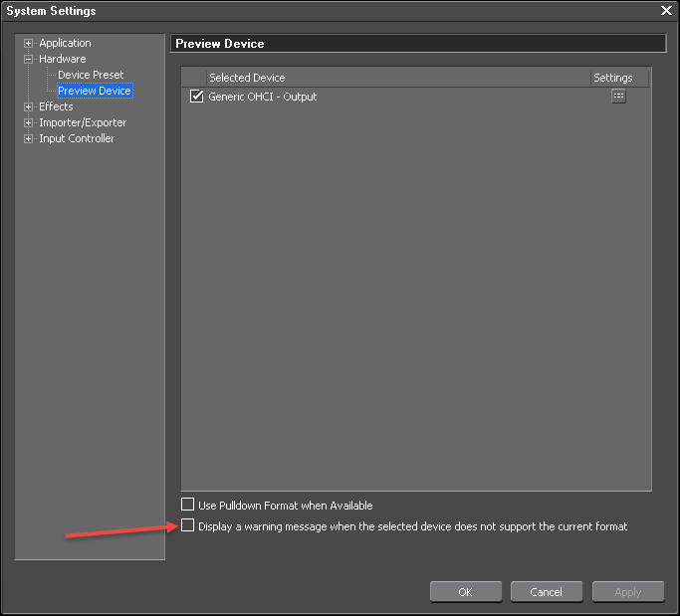
Task: Collapse the Hardware tree node
Action: 29,60
